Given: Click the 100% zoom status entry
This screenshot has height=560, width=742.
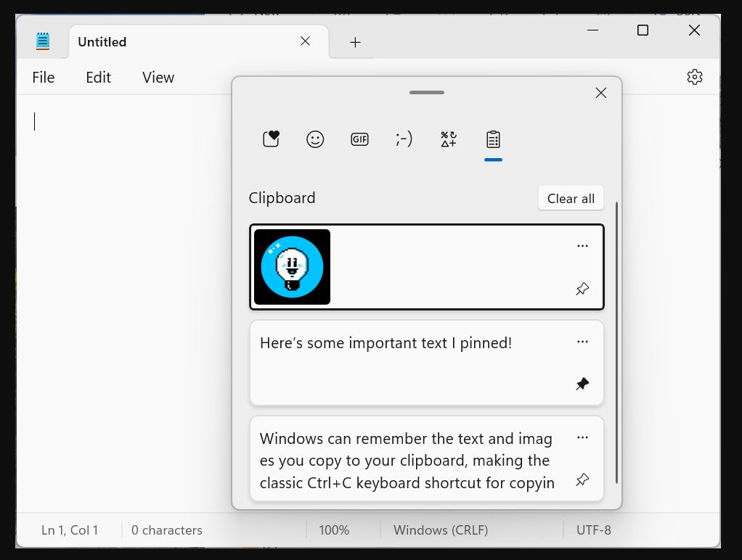Looking at the screenshot, I should (334, 530).
